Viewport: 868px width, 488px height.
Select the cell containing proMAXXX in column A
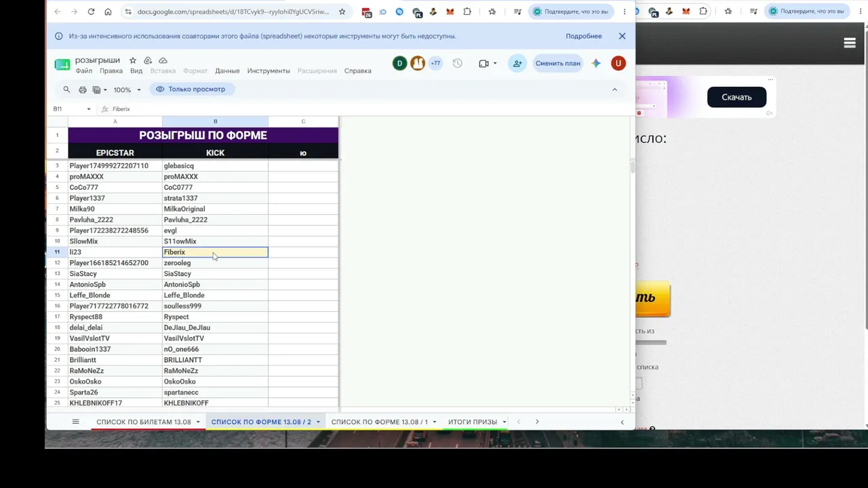point(115,176)
